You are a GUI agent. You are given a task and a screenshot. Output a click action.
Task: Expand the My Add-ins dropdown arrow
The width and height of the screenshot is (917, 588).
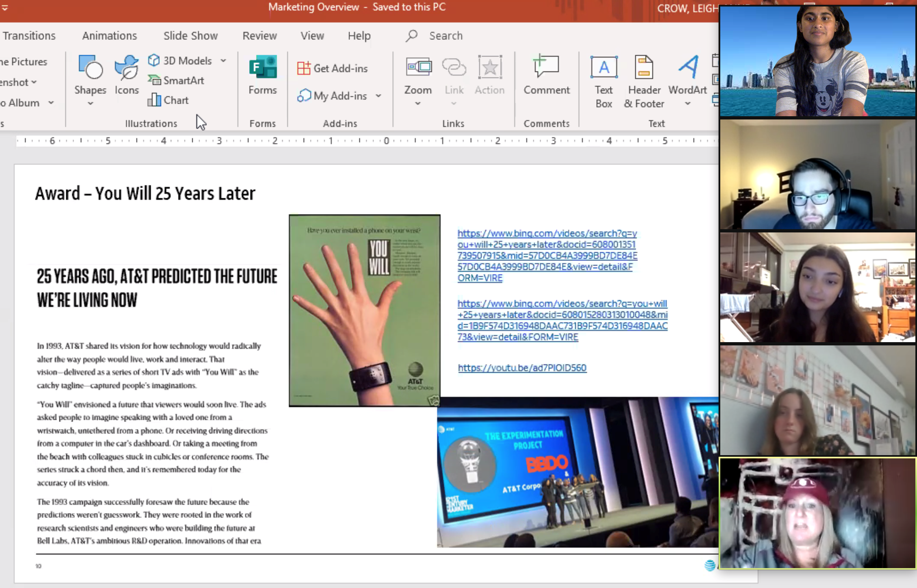[x=378, y=96]
